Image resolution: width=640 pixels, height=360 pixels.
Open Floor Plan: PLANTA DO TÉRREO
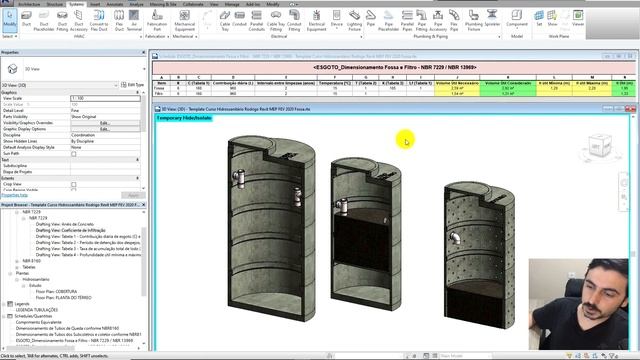click(x=64, y=298)
